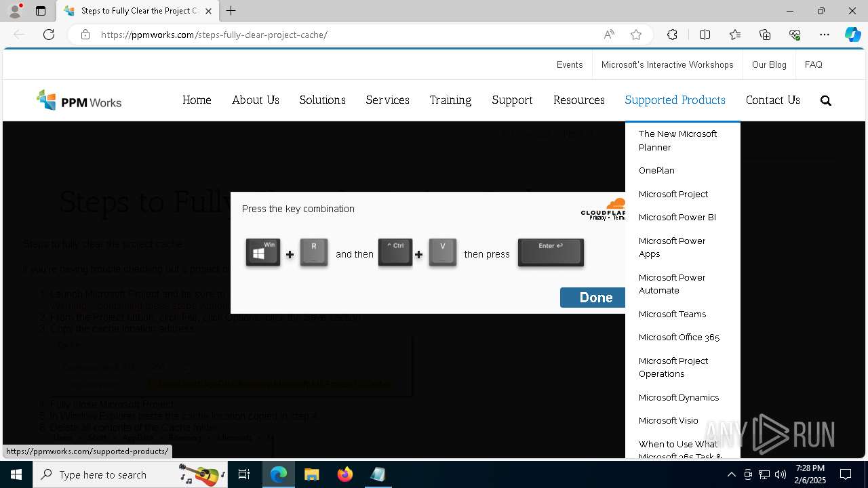Open Task View on taskbar

coord(244,474)
